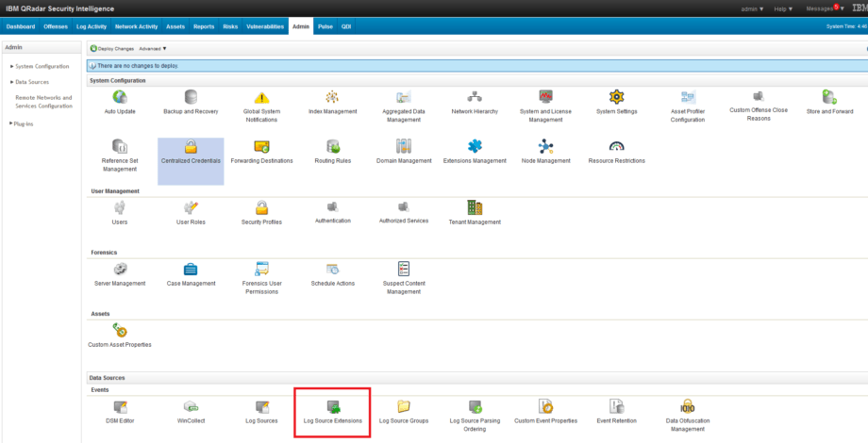Switch to the Offenses tab
The width and height of the screenshot is (868, 443).
click(x=56, y=26)
